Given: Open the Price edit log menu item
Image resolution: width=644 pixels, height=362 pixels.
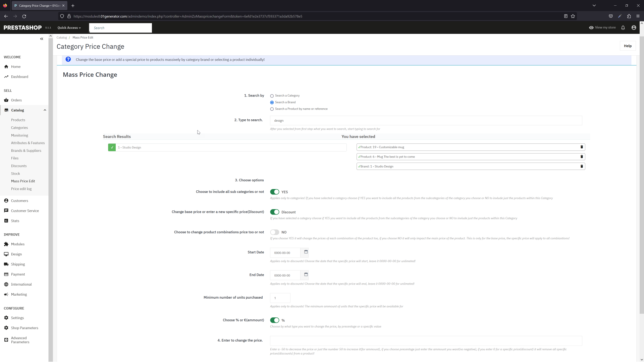Looking at the screenshot, I should pos(21,189).
